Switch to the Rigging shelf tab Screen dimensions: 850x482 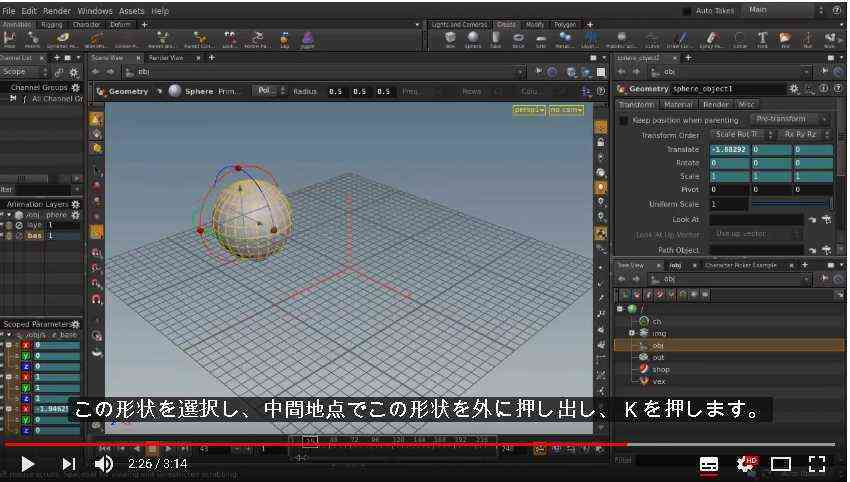(52, 25)
